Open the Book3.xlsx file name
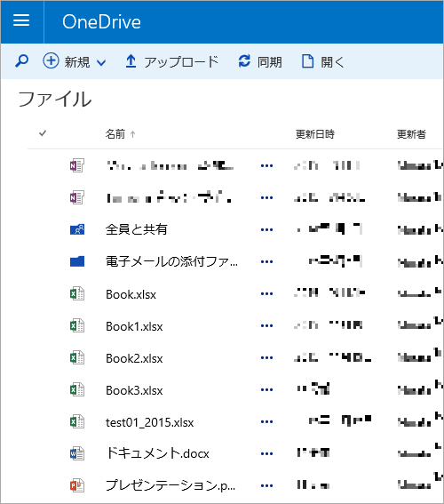The height and width of the screenshot is (504, 444). click(x=134, y=390)
